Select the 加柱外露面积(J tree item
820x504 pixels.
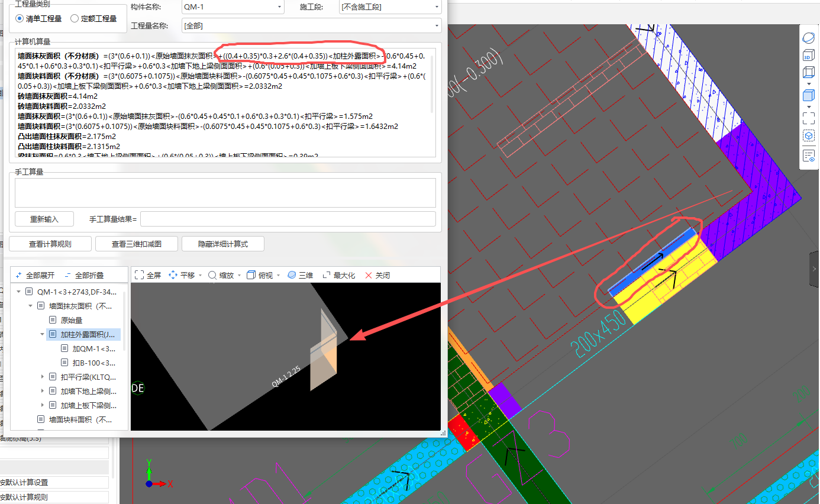[x=88, y=334]
